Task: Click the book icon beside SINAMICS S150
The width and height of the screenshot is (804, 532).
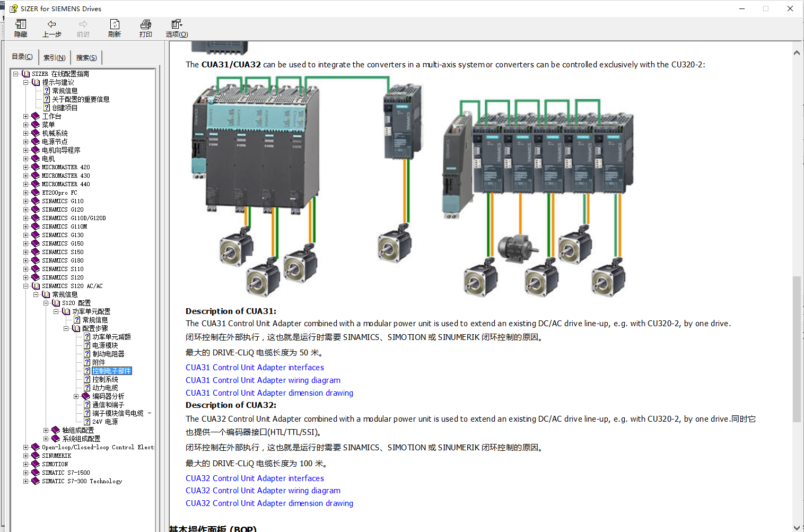Action: [36, 252]
